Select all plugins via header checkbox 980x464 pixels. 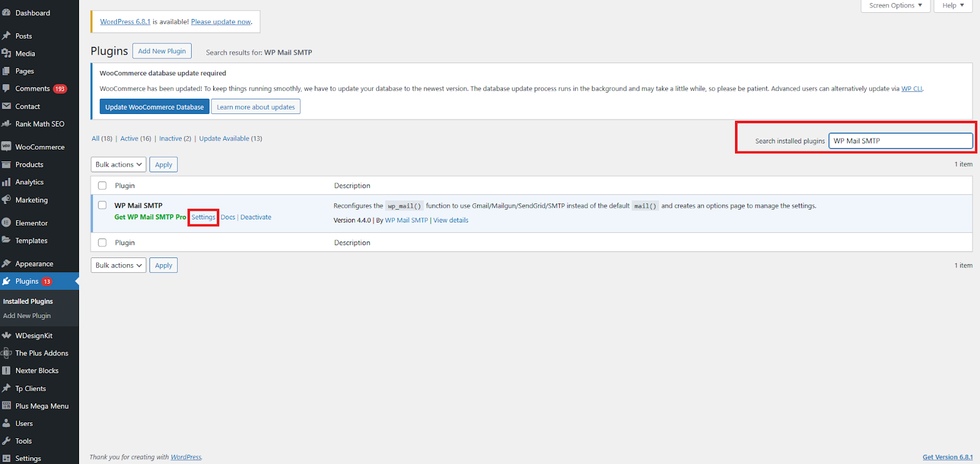point(102,186)
